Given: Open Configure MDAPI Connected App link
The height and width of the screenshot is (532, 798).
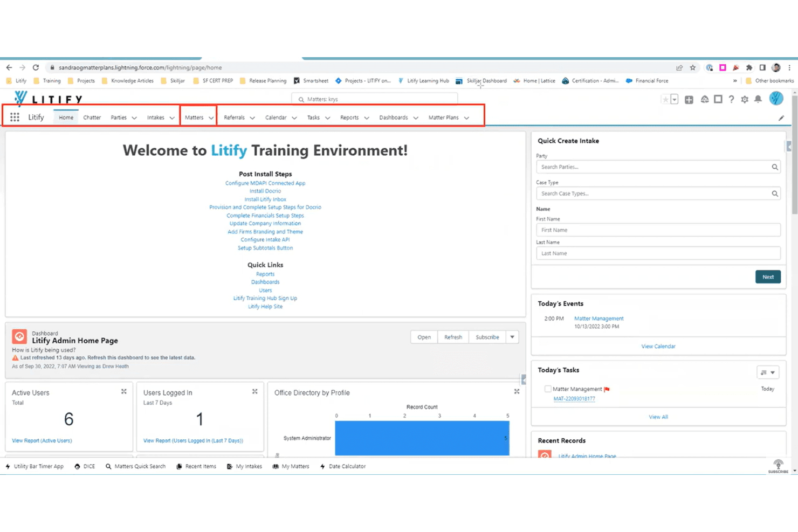Looking at the screenshot, I should 265,183.
